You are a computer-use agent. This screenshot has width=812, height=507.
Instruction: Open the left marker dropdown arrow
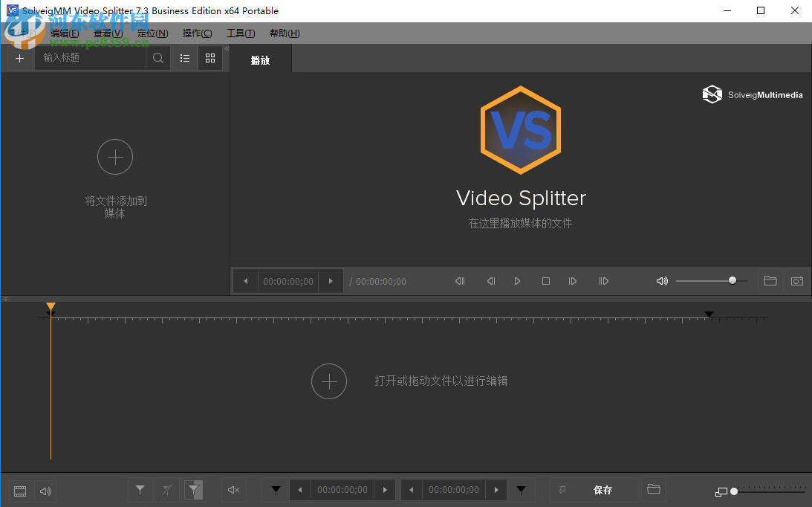tap(275, 490)
